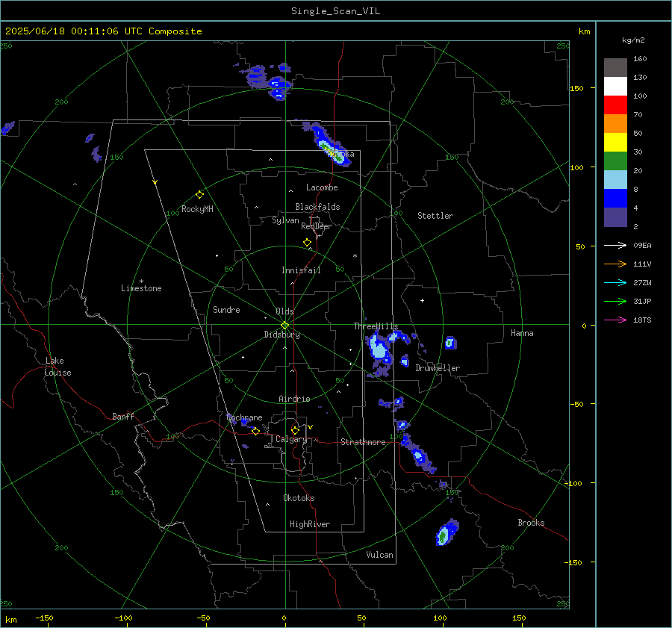This screenshot has height=628, width=672.
Task: Click the Drumheller town label
Action: coord(438,368)
